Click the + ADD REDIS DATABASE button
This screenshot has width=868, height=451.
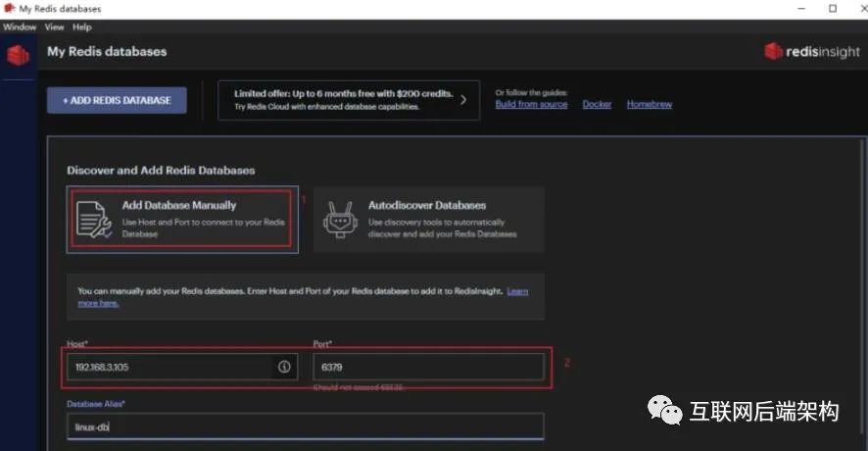(117, 100)
